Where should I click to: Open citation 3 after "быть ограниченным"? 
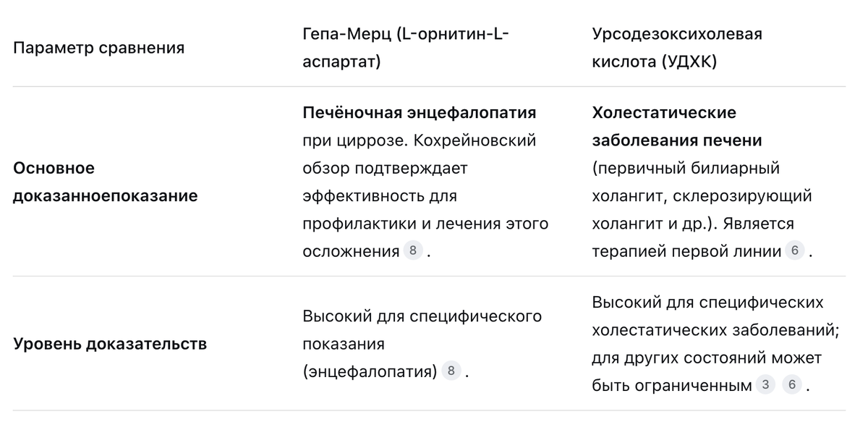[x=765, y=385]
